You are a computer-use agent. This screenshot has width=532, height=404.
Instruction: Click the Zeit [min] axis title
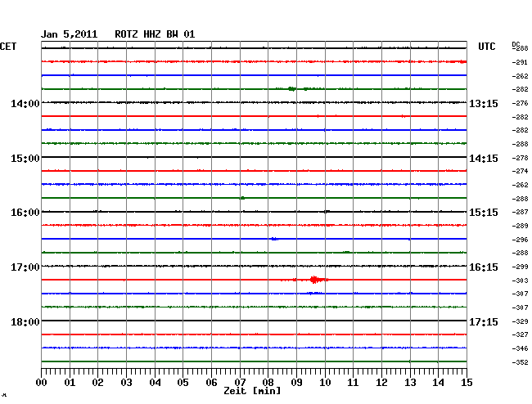point(252,391)
